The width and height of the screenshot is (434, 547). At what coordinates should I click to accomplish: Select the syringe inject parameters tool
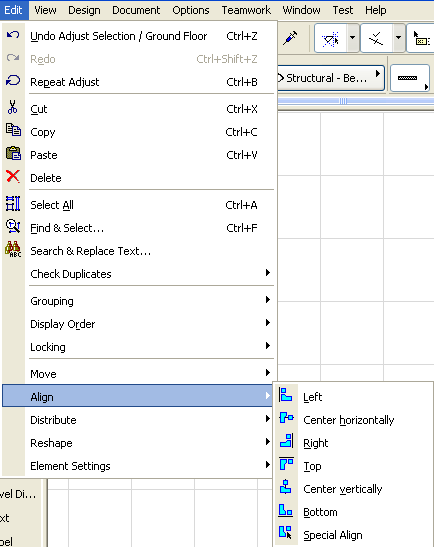(x=290, y=38)
